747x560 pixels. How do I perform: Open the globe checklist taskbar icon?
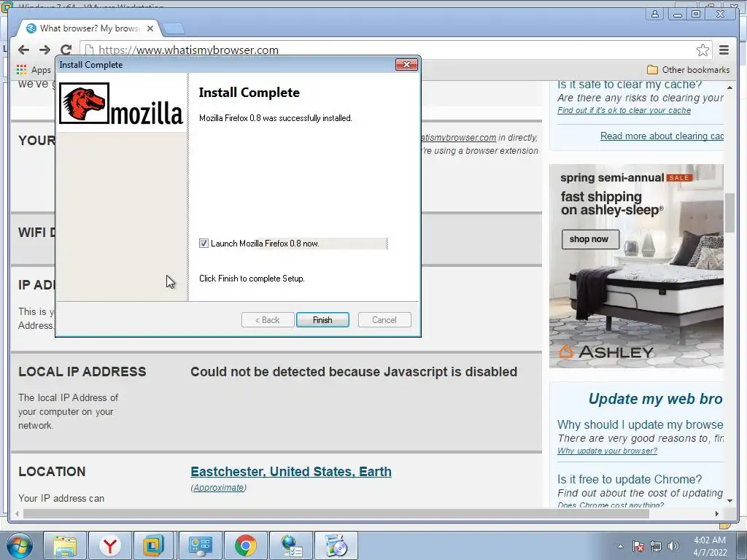(x=291, y=545)
